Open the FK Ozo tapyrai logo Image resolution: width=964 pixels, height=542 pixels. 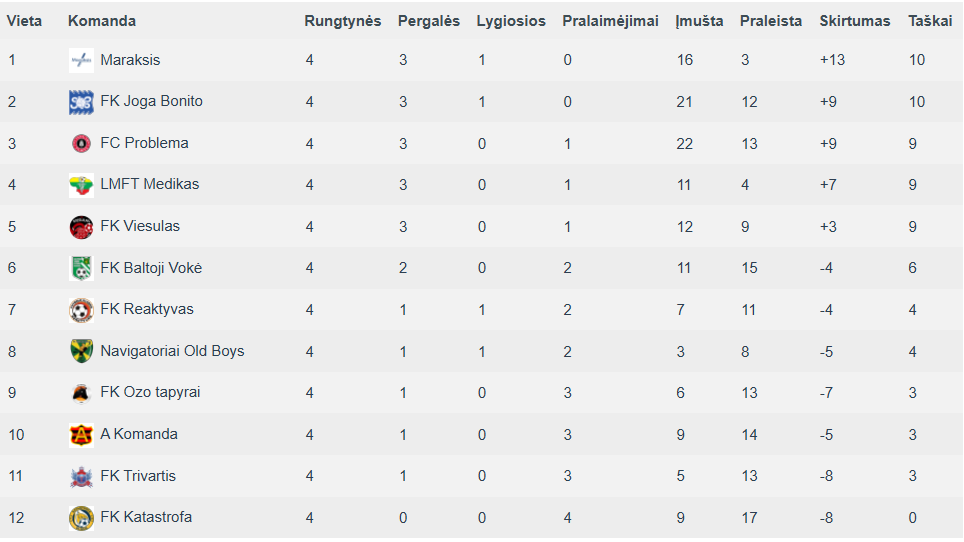(81, 393)
